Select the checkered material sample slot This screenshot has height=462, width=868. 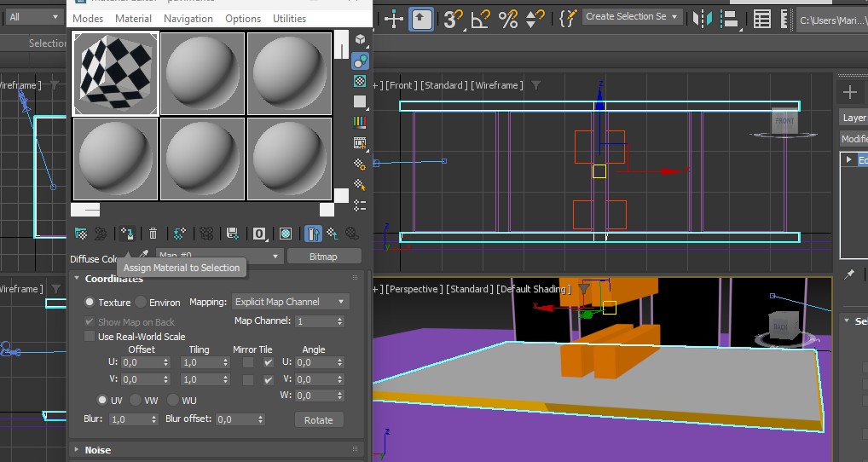pyautogui.click(x=115, y=73)
